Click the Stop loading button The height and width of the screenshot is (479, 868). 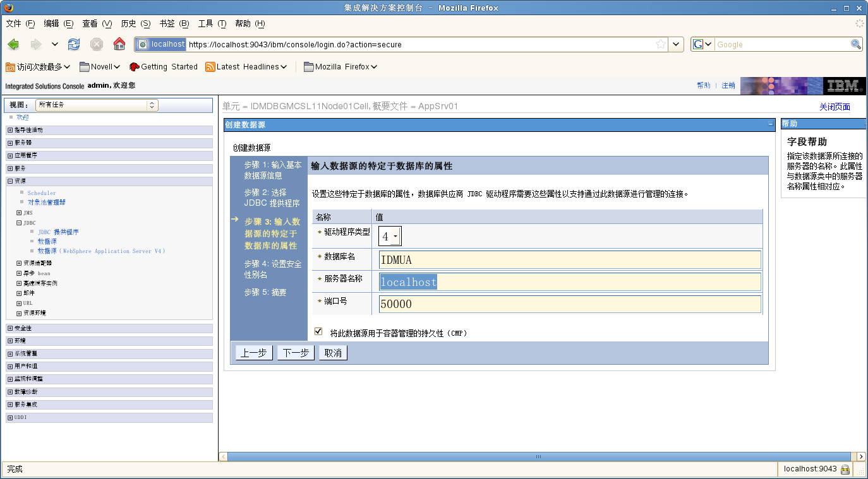click(97, 44)
